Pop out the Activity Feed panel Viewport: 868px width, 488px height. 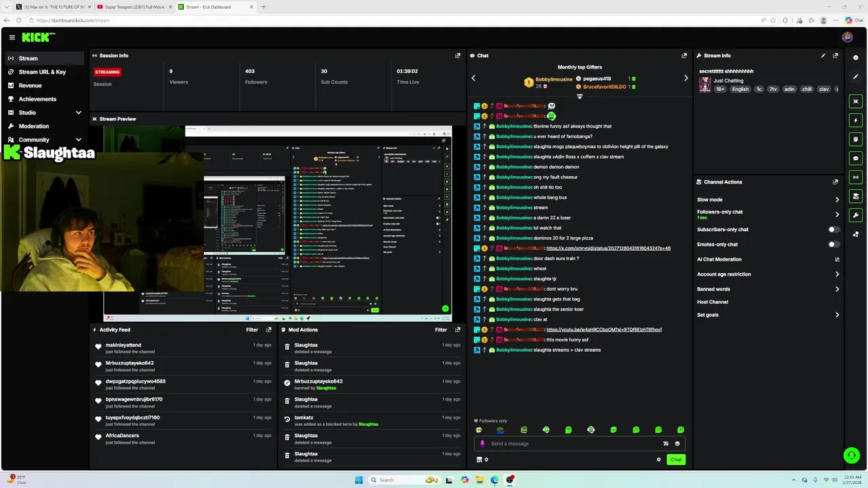269,329
